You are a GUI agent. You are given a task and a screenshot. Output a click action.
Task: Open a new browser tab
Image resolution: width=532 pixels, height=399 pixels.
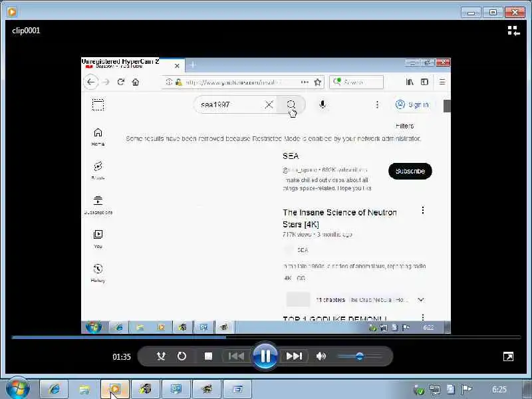coord(192,65)
